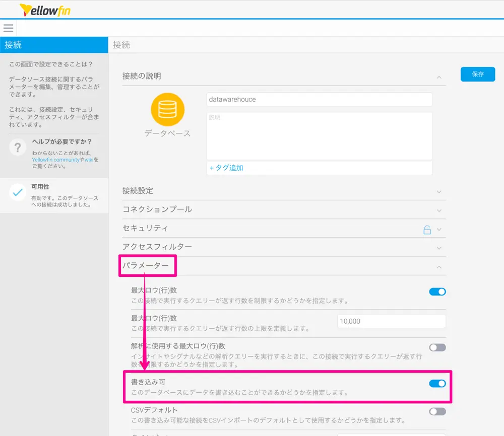The height and width of the screenshot is (436, 504).
Task: Click the yellow database icon
Action: (x=167, y=109)
